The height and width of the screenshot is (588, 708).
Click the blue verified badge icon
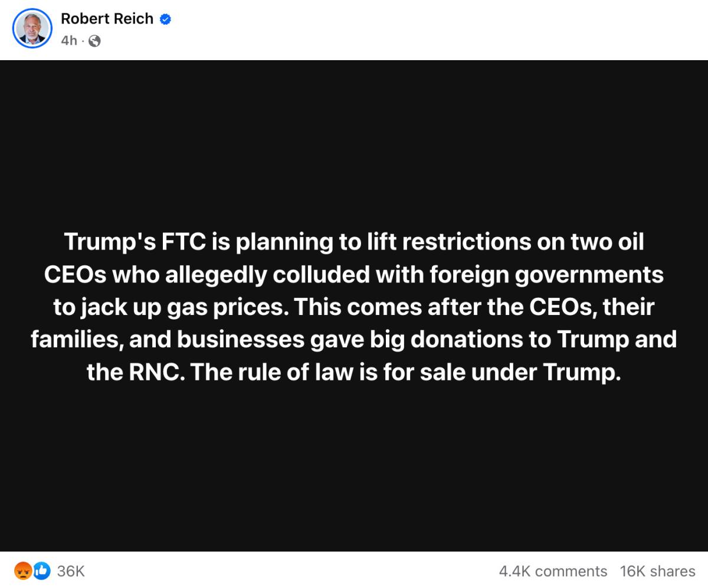[x=166, y=19]
